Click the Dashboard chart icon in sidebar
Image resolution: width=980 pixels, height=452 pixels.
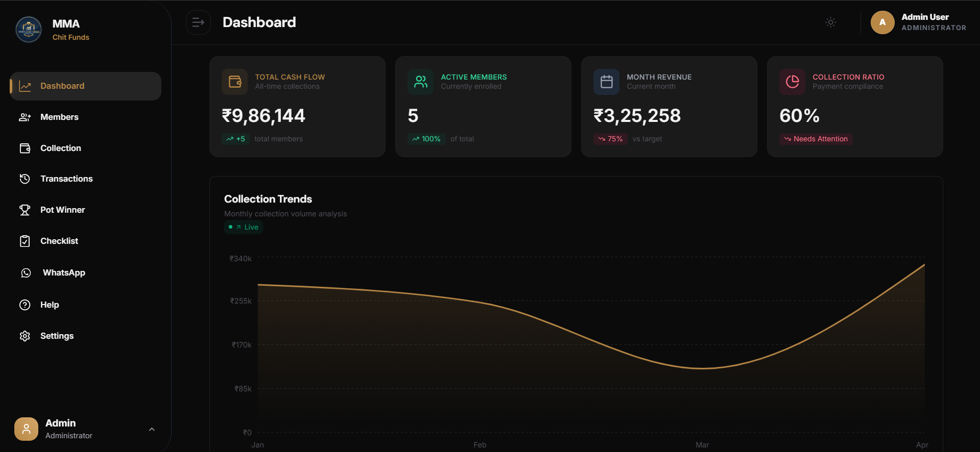[25, 86]
